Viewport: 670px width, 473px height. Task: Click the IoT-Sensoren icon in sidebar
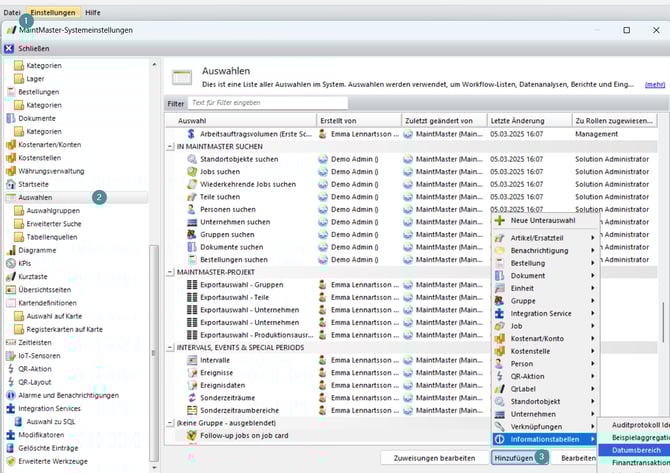pos(11,355)
